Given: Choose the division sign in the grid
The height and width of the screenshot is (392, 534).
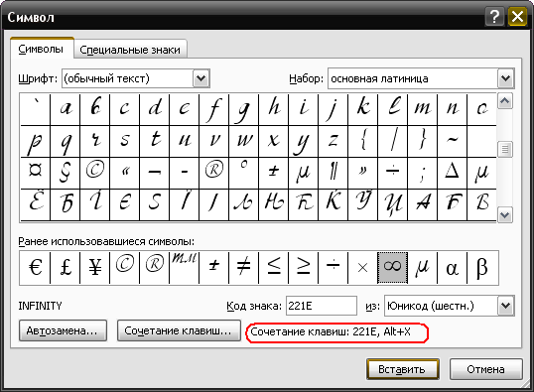Looking at the screenshot, I should (393, 173).
